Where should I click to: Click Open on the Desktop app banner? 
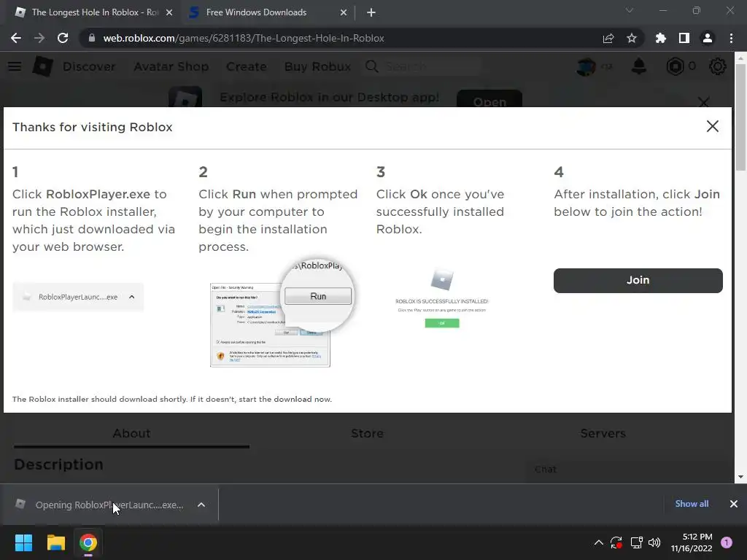[x=489, y=99]
